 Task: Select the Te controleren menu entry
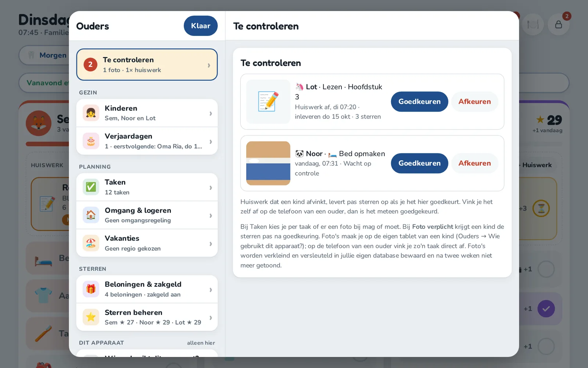coord(147,64)
